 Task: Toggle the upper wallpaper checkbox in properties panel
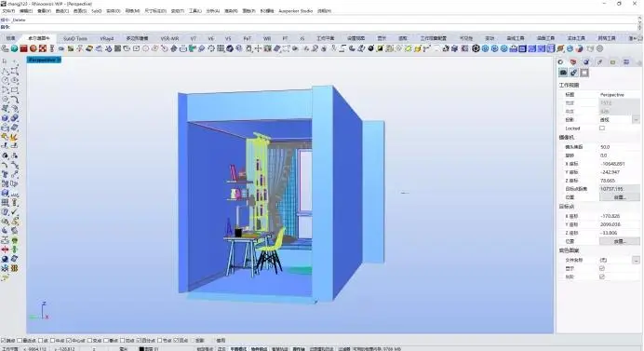(x=602, y=268)
